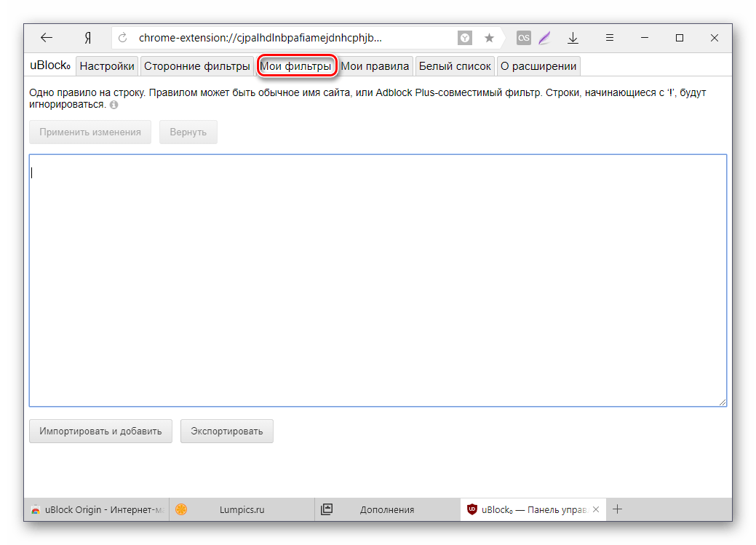Click the browser back arrow

(x=46, y=38)
